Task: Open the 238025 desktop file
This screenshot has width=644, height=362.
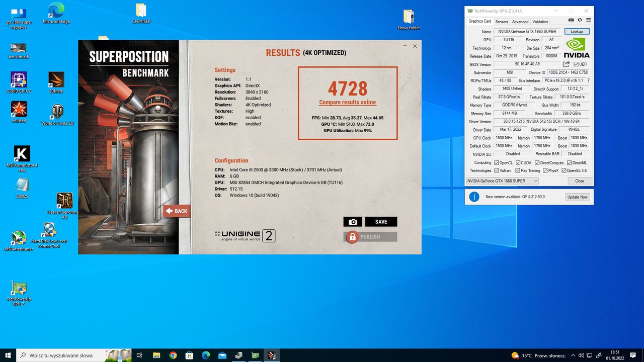Action: (x=22, y=189)
